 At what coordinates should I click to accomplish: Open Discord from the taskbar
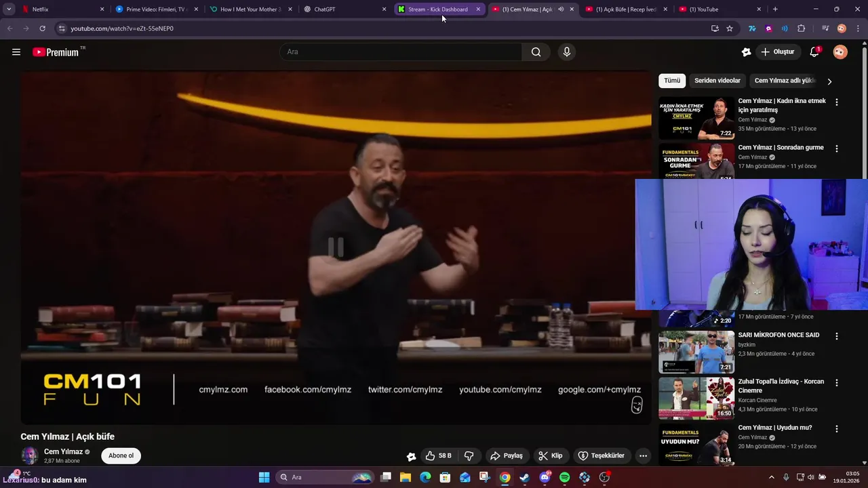coord(545,477)
